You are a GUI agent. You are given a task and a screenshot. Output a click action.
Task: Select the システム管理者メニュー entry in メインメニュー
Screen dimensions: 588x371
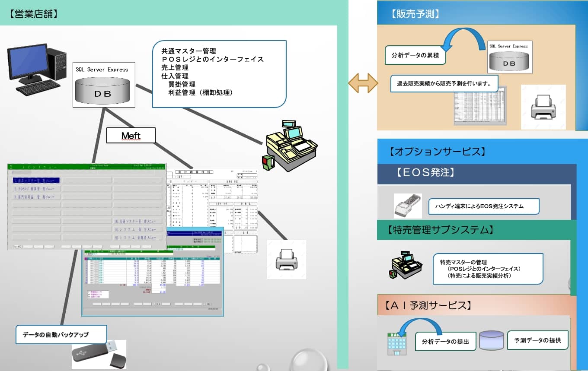[138, 238]
